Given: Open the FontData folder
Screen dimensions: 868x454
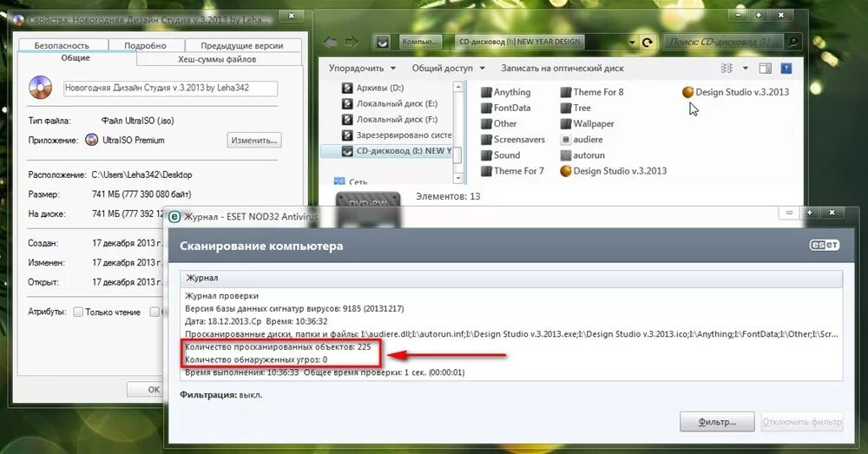Looking at the screenshot, I should [505, 108].
